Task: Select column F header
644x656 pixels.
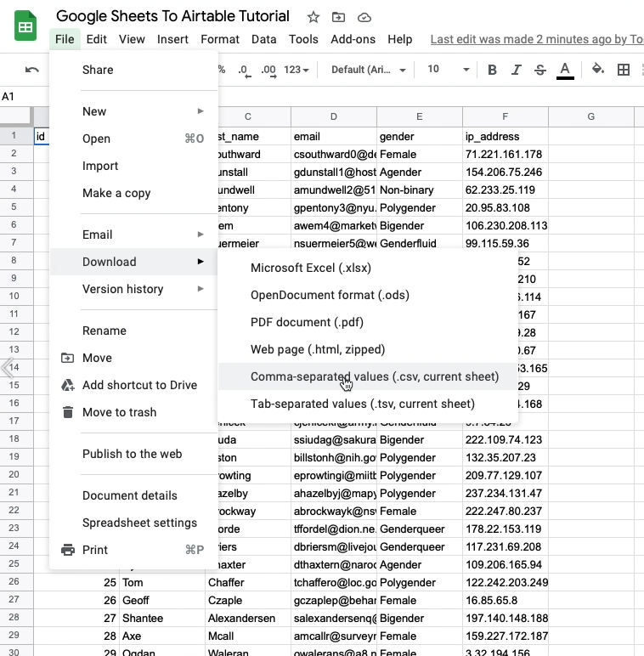Action: click(506, 116)
